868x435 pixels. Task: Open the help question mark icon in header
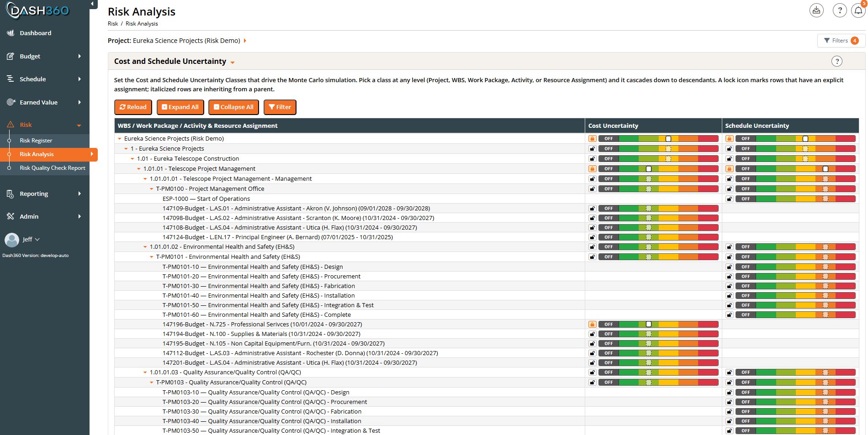coord(840,10)
